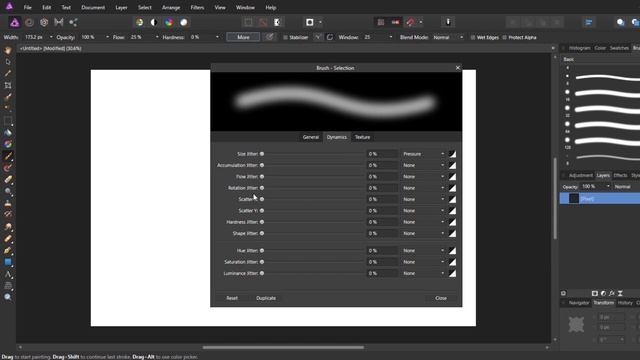Open the Size Jitter controller dropdown (Pressure)
Image resolution: width=640 pixels, height=360 pixels.
(x=423, y=154)
